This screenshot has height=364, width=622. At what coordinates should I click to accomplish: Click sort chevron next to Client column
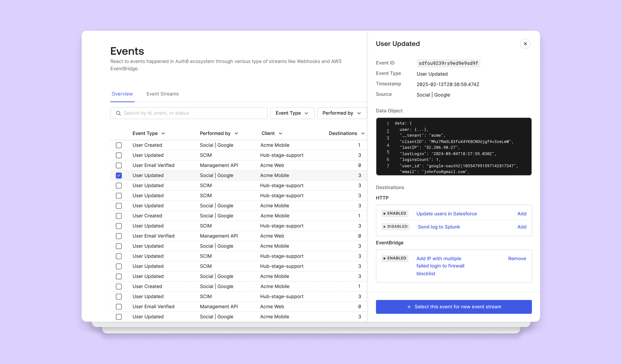point(281,133)
